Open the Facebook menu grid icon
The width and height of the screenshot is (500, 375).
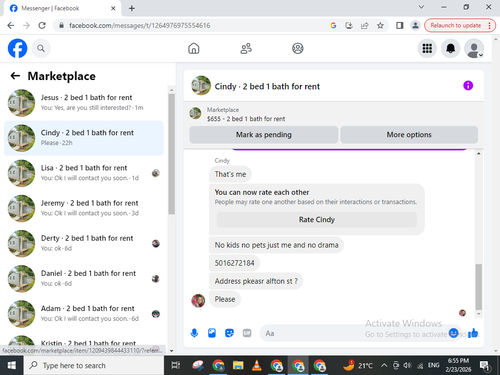coord(427,49)
